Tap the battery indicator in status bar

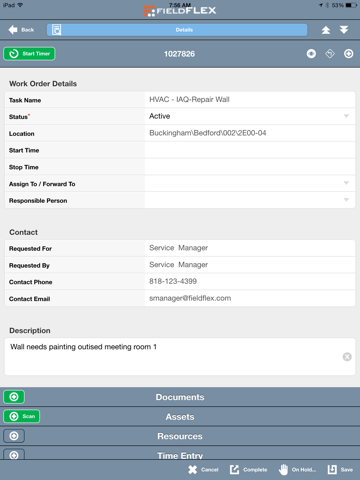click(351, 5)
